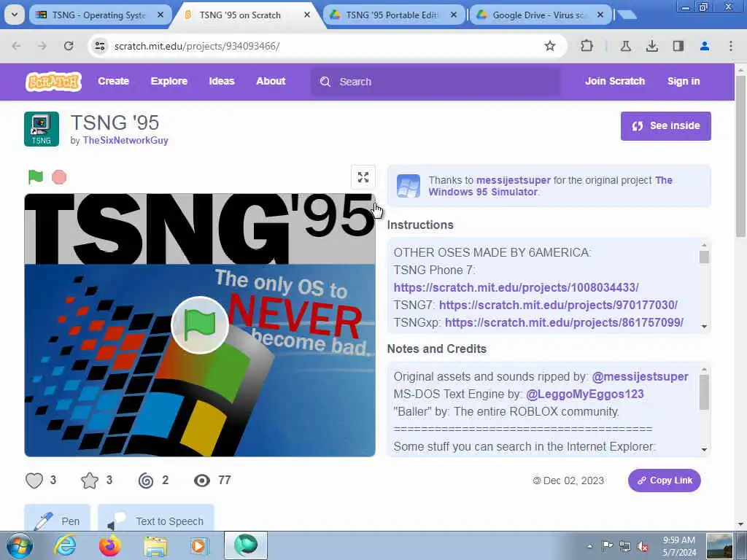This screenshot has height=560, width=747.
Task: Click the Text to Speech extension chip
Action: tap(156, 519)
